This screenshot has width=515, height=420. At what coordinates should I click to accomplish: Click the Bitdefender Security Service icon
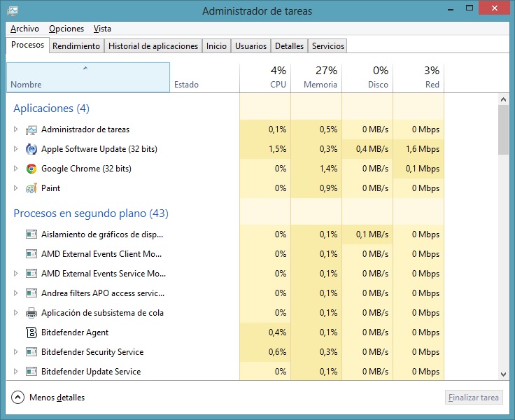pos(31,352)
